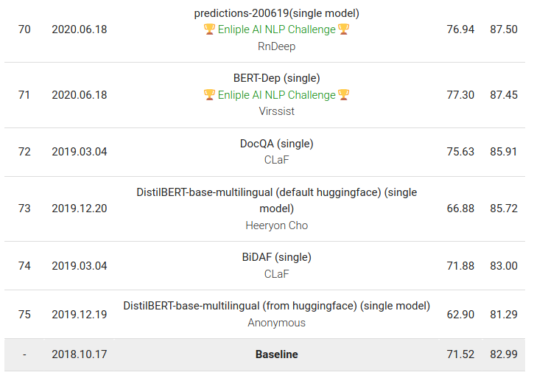
Task: Select BERT-Dep (single) model name
Action: point(276,78)
